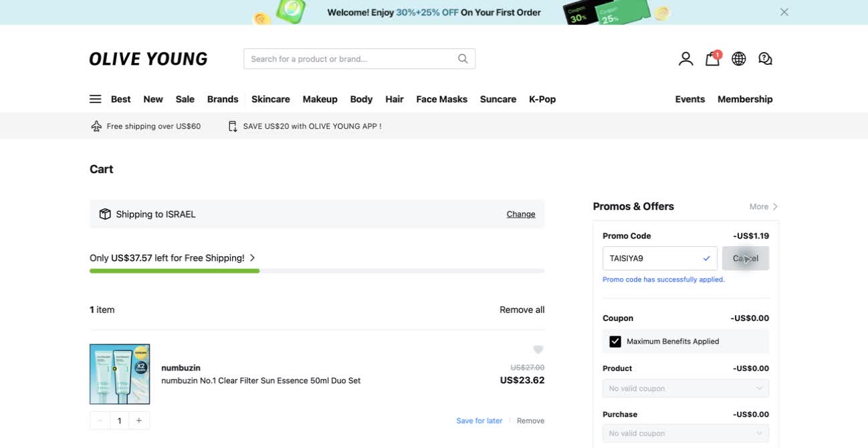The height and width of the screenshot is (448, 868).
Task: Open the Sale menu
Action: click(x=185, y=99)
